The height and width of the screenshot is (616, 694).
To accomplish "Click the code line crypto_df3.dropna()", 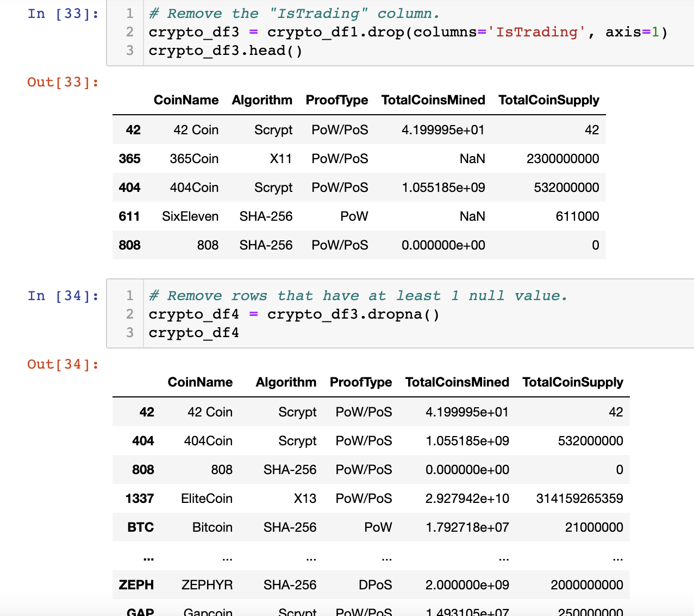I will [x=294, y=314].
